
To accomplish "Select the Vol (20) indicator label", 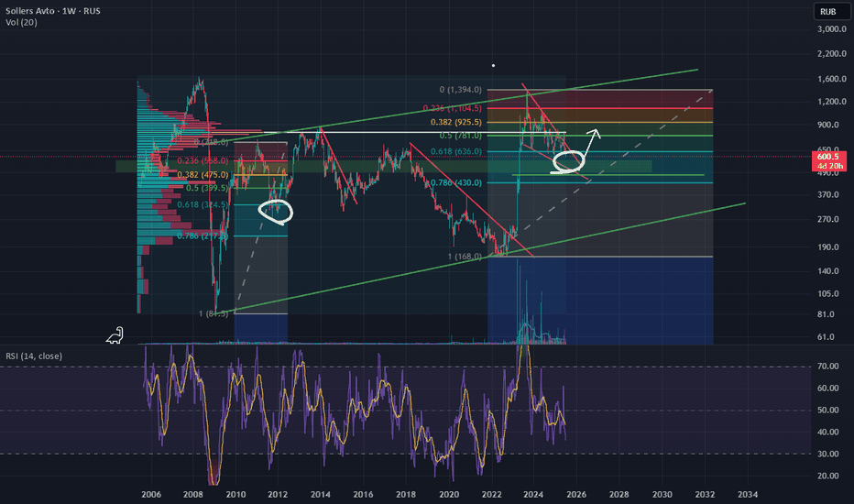I will [21, 22].
